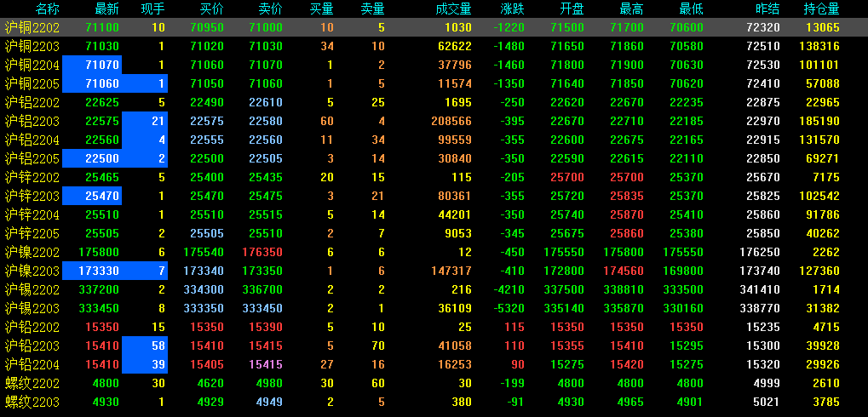Click the 最高 column header

point(632,9)
